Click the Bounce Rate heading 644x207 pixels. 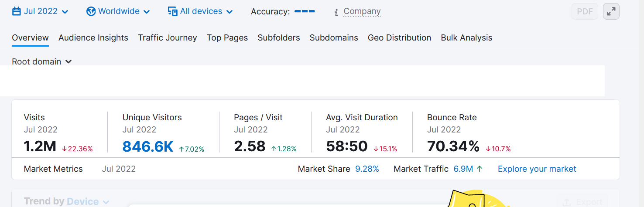[x=452, y=117]
